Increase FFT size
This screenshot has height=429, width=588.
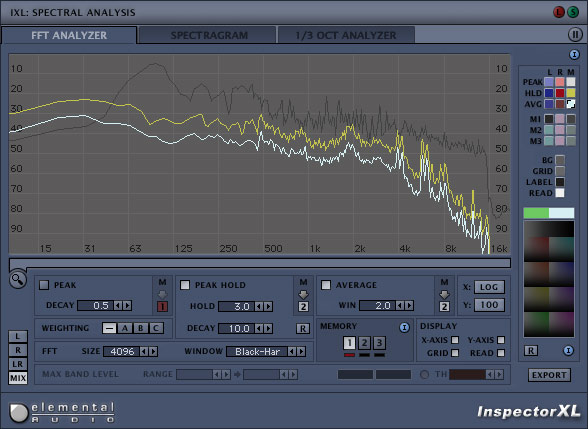click(x=153, y=351)
